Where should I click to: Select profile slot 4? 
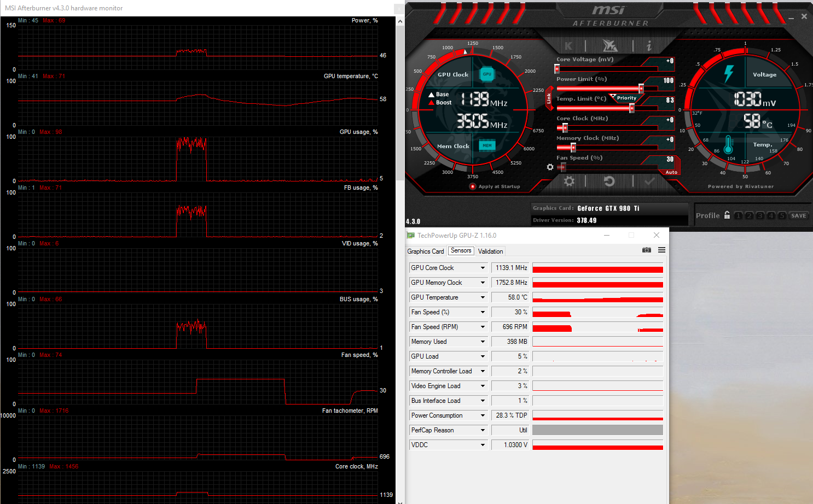pos(771,215)
